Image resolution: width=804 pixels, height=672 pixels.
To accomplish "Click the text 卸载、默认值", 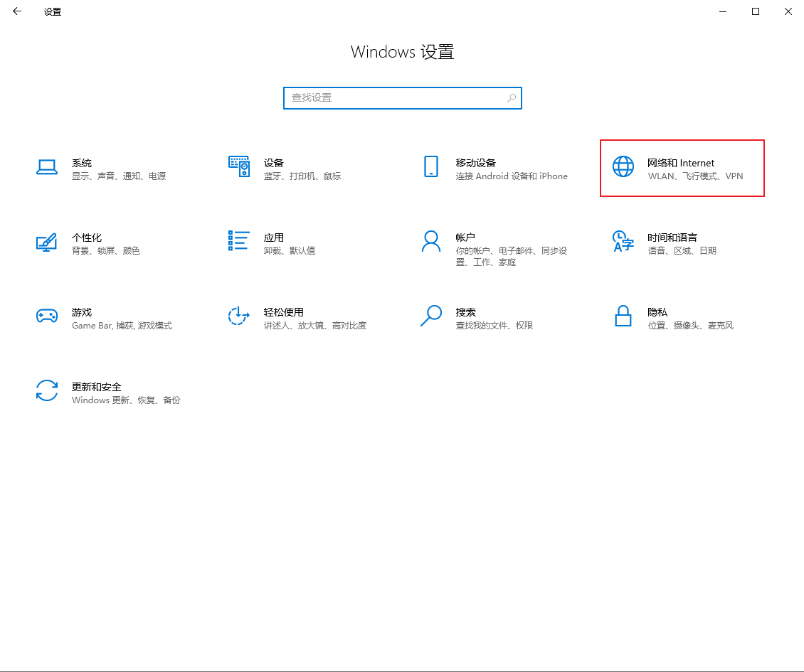I will (289, 250).
